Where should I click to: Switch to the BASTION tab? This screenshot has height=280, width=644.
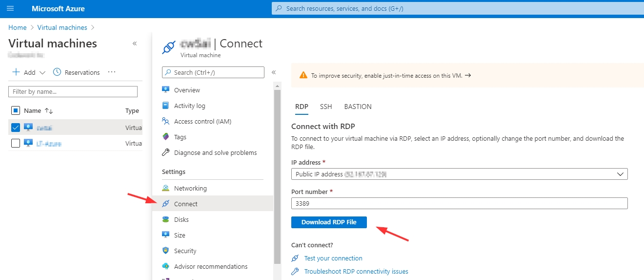point(358,107)
